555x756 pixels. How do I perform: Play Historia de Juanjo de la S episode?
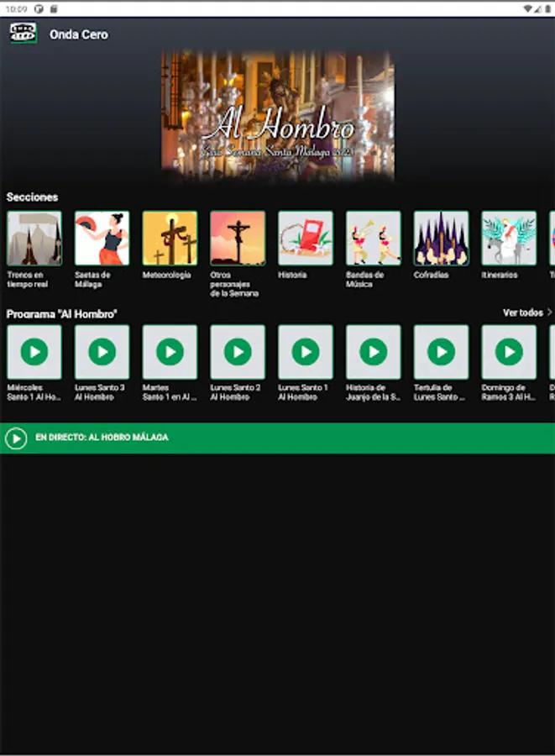[374, 352]
